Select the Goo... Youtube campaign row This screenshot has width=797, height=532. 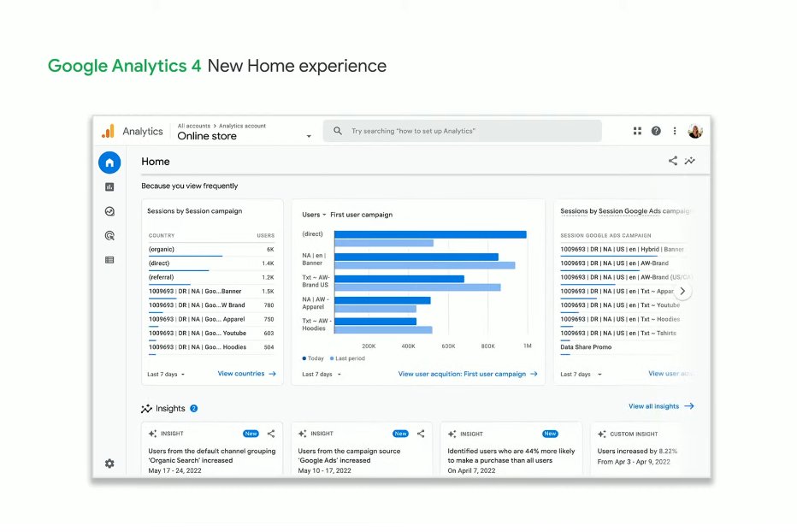coord(211,334)
